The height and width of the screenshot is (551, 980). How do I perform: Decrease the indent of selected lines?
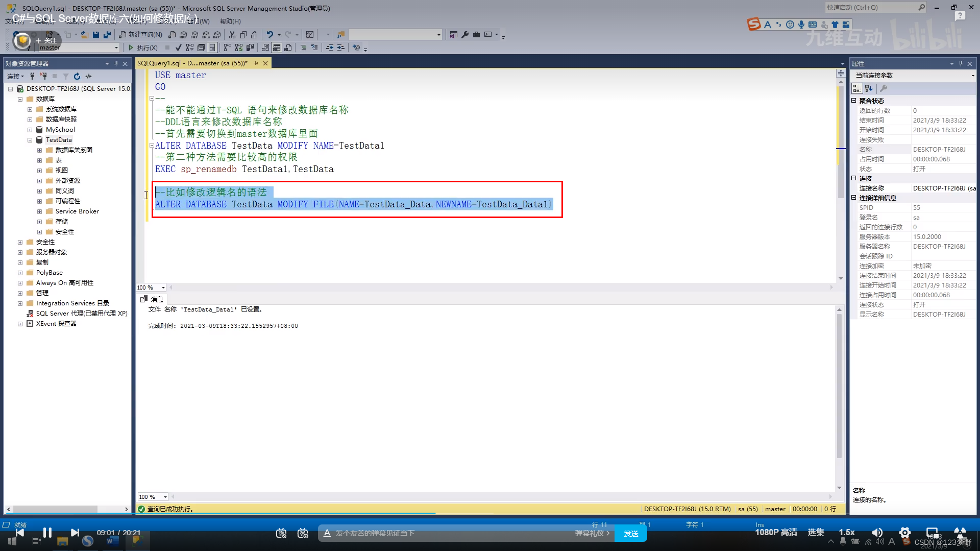coord(330,47)
